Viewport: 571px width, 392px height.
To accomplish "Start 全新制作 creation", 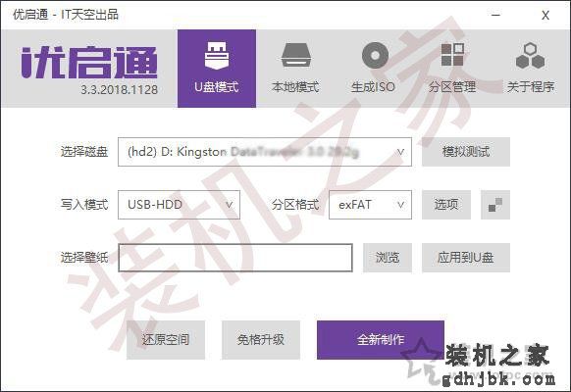I will click(x=381, y=340).
